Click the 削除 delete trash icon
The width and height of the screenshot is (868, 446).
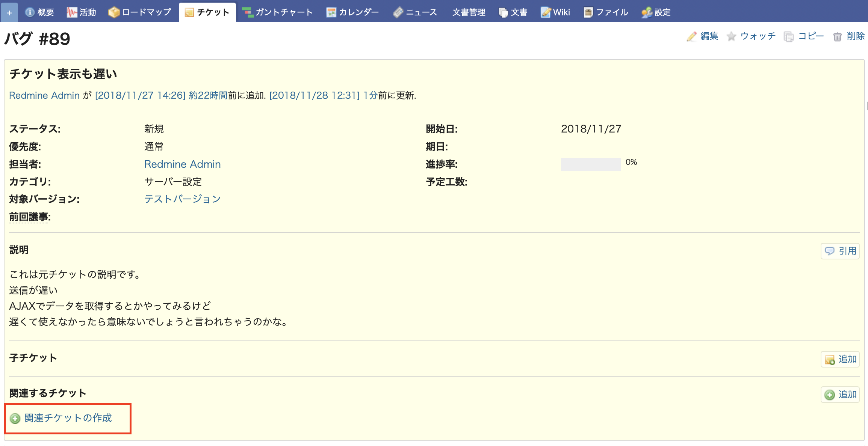[x=837, y=36]
